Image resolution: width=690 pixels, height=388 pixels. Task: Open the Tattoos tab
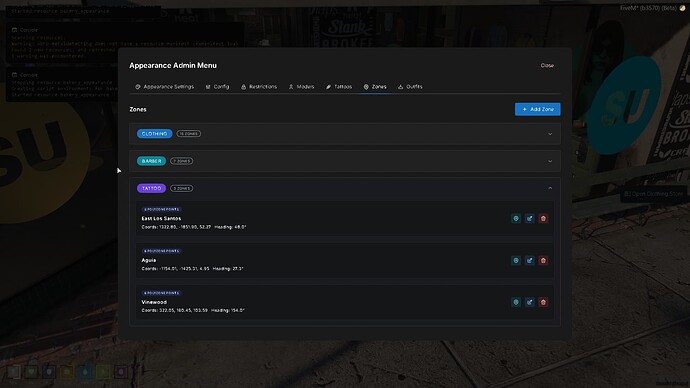tap(339, 87)
